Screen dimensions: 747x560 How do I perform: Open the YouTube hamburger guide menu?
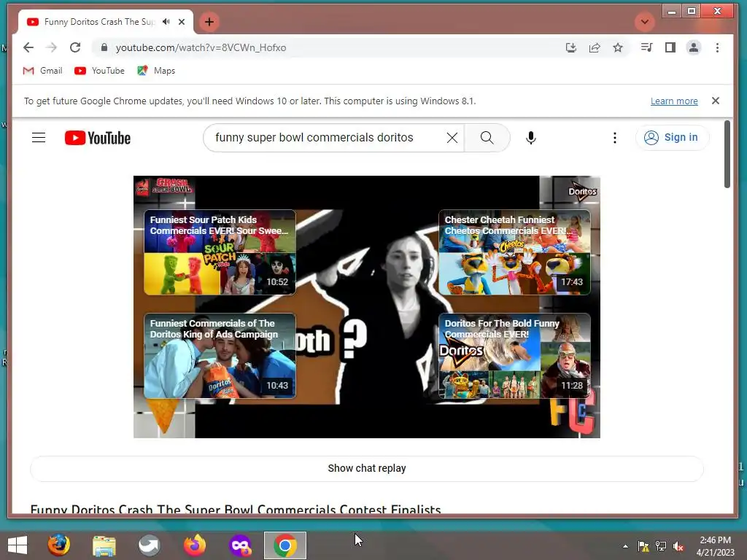(39, 138)
